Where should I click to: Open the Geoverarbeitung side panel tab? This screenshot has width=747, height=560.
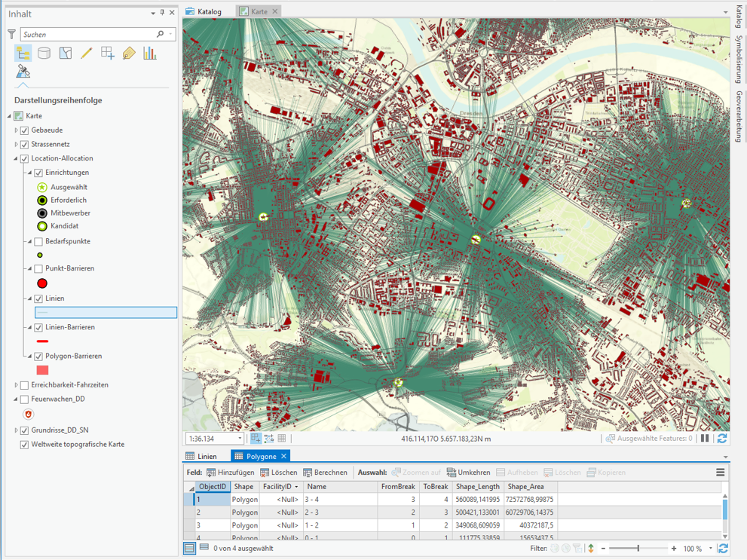tap(739, 117)
